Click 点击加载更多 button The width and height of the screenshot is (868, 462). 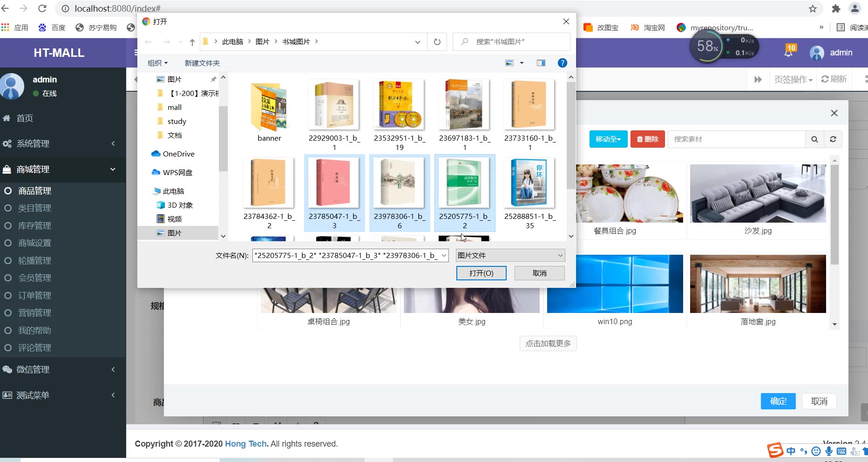(548, 344)
